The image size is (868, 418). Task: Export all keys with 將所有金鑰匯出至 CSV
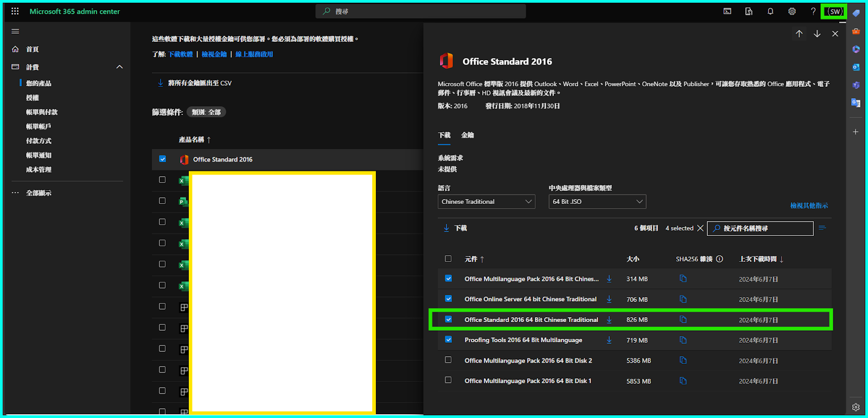coord(194,83)
